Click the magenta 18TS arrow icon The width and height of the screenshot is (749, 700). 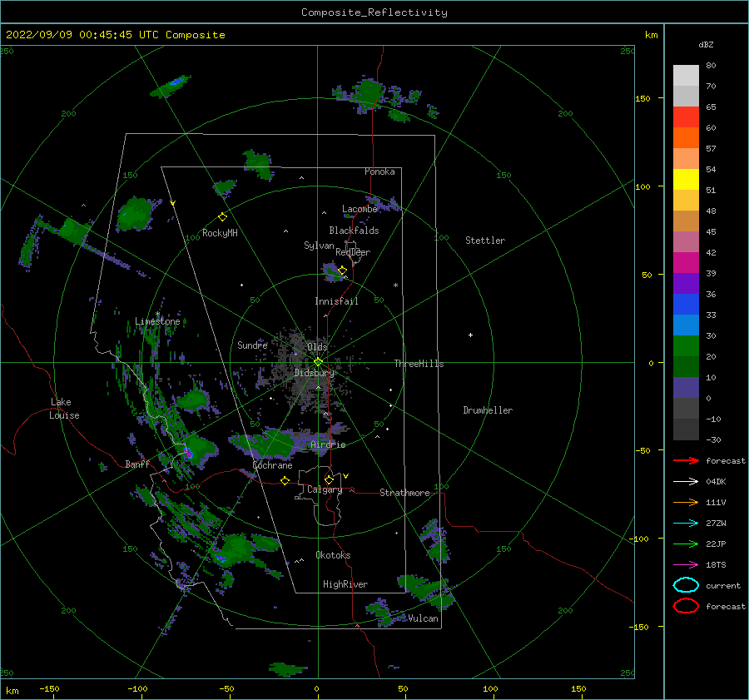tap(686, 565)
